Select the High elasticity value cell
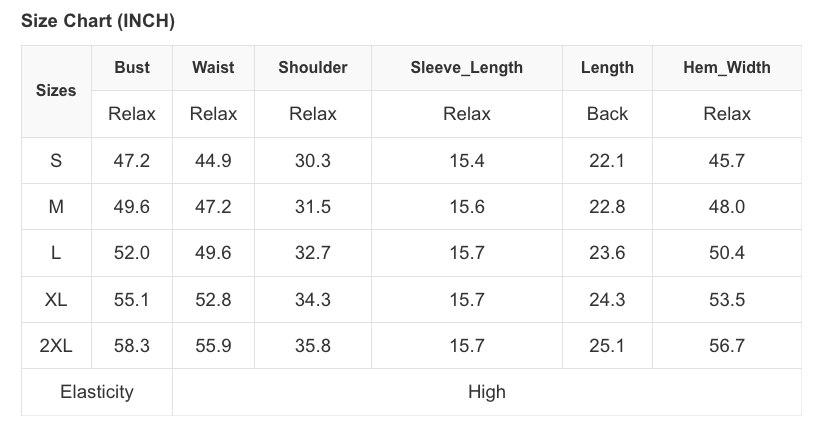Screen dimensions: 830x440 [487, 392]
